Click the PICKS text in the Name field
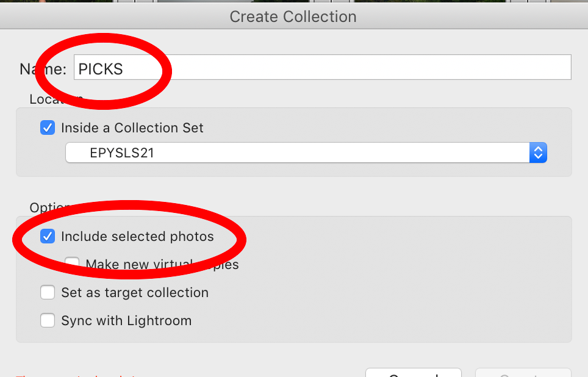This screenshot has height=377, width=588. pyautogui.click(x=101, y=69)
